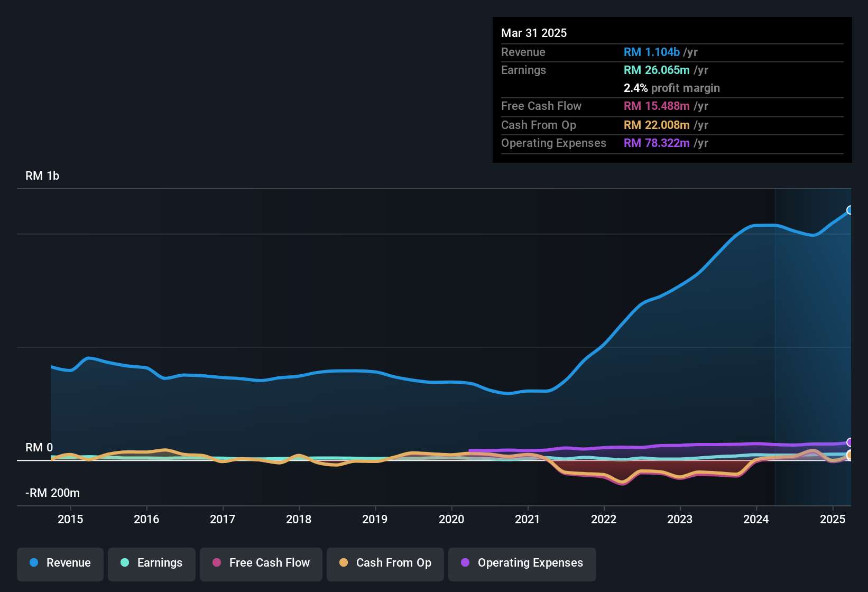The image size is (868, 592).
Task: Toggle the Revenue series visibility
Action: pos(60,563)
